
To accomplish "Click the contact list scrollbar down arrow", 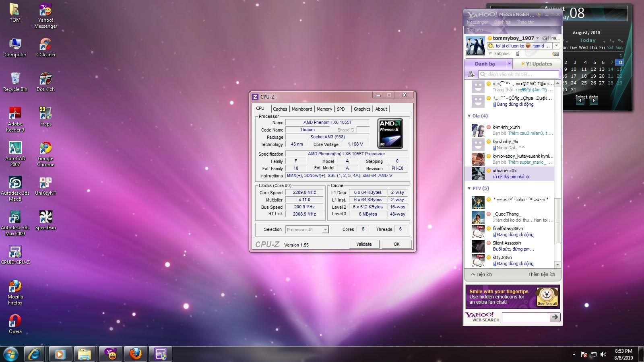I will [x=557, y=265].
